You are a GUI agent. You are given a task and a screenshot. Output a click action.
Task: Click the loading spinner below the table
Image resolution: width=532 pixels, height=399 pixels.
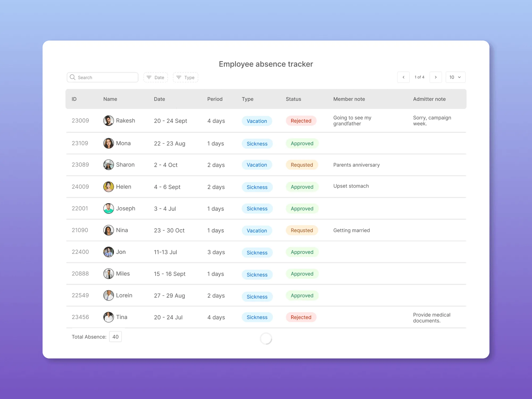pyautogui.click(x=266, y=339)
